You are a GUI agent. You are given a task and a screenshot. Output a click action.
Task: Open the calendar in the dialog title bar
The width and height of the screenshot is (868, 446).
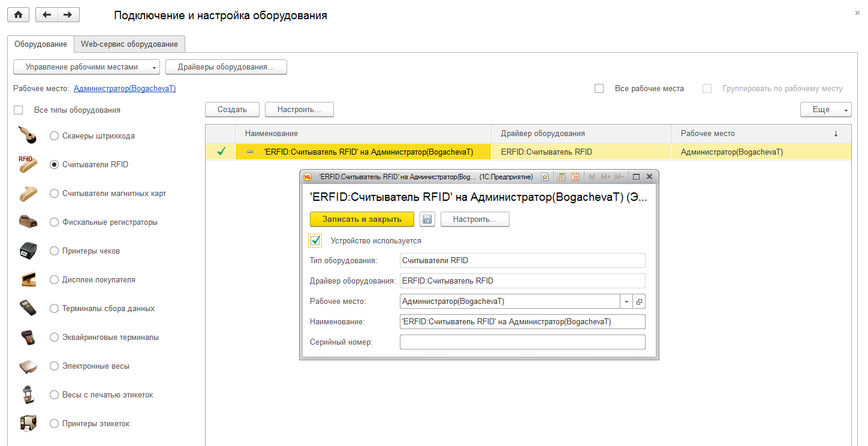point(575,177)
